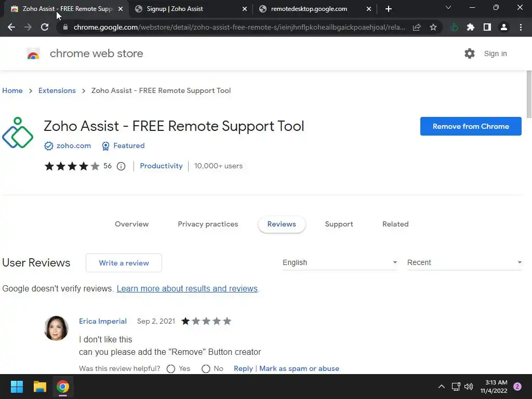Switch to remotedesktop.google.com tab
Screen dimensions: 532x399
[x=315, y=9]
